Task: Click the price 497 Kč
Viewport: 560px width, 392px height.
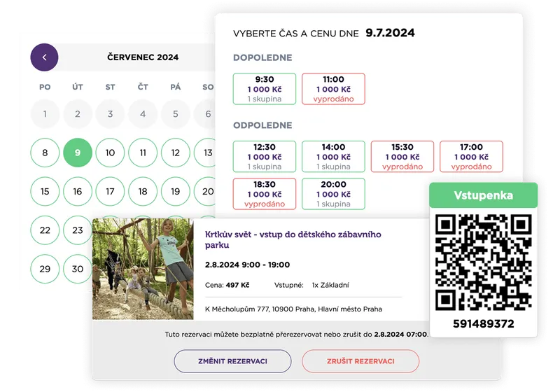Action: [237, 285]
